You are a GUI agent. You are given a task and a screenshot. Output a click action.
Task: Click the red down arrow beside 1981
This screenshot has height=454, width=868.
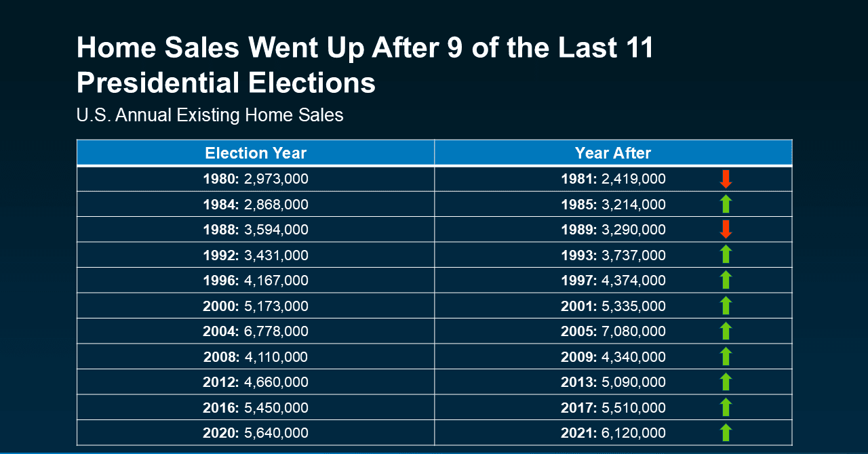[x=726, y=179]
